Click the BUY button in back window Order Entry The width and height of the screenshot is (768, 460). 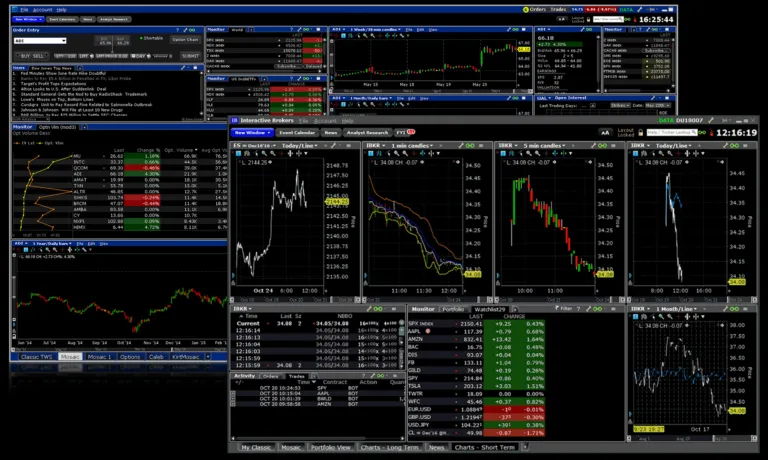(25, 56)
